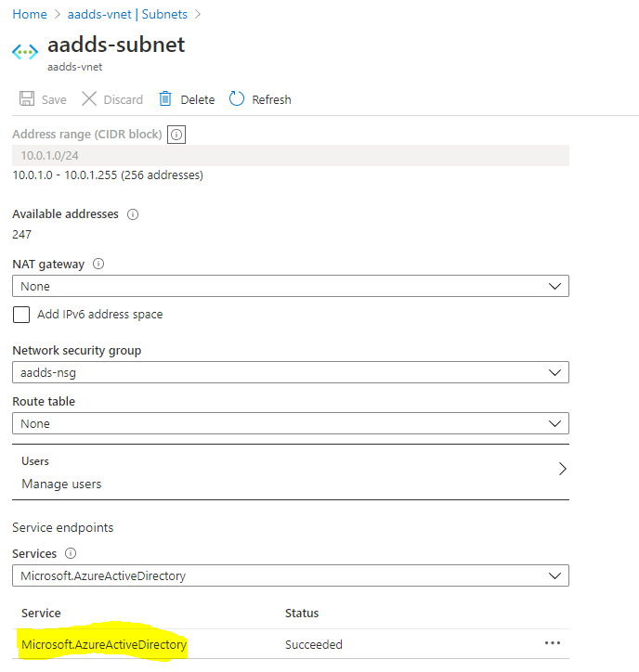
Task: Navigate to aadds-vnet | Subnets breadcrumb
Action: (127, 14)
